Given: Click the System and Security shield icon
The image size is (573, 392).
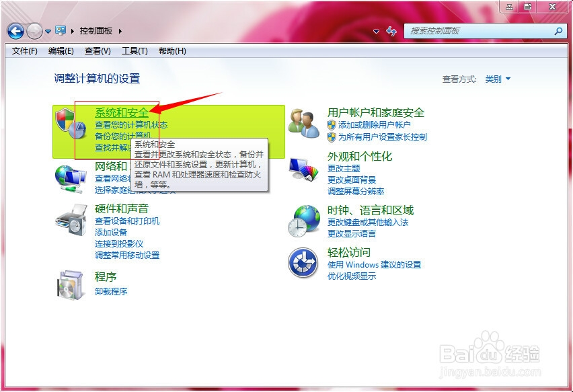Looking at the screenshot, I should coord(71,124).
